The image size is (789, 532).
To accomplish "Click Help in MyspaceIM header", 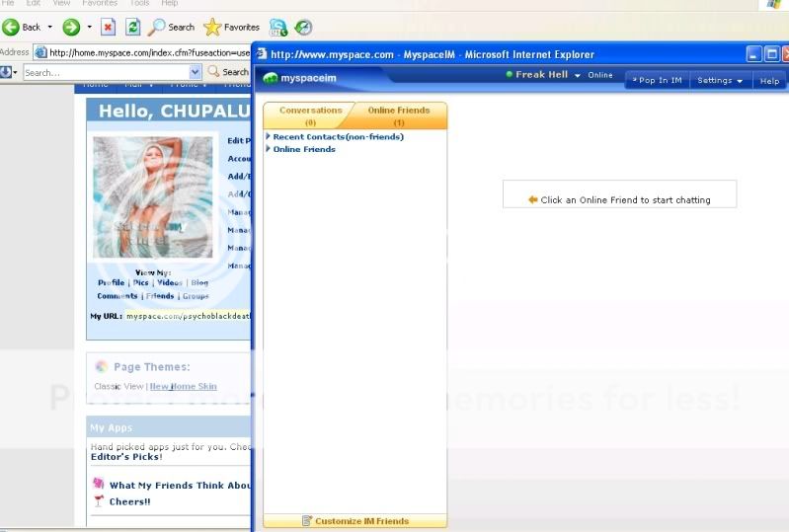I will [x=769, y=81].
